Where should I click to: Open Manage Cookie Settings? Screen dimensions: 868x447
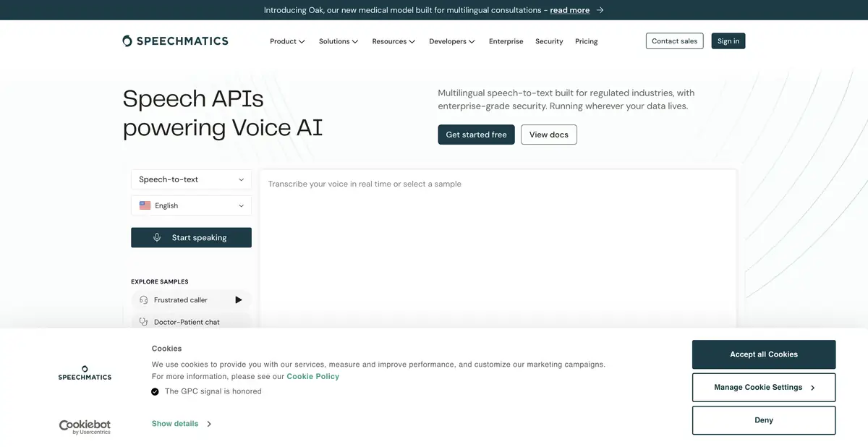[x=764, y=388]
